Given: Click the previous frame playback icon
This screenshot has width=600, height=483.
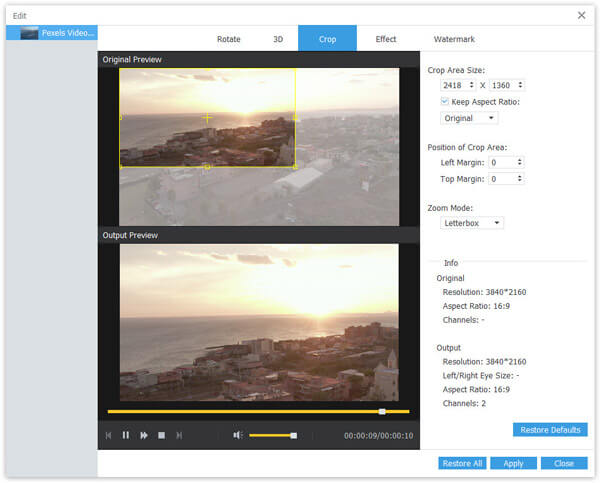Looking at the screenshot, I should (108, 435).
